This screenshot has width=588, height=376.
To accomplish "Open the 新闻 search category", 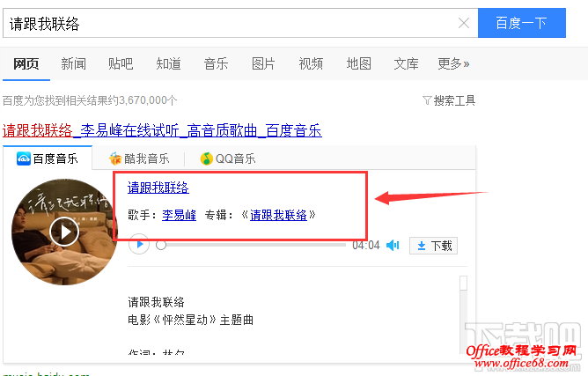I will [x=74, y=63].
